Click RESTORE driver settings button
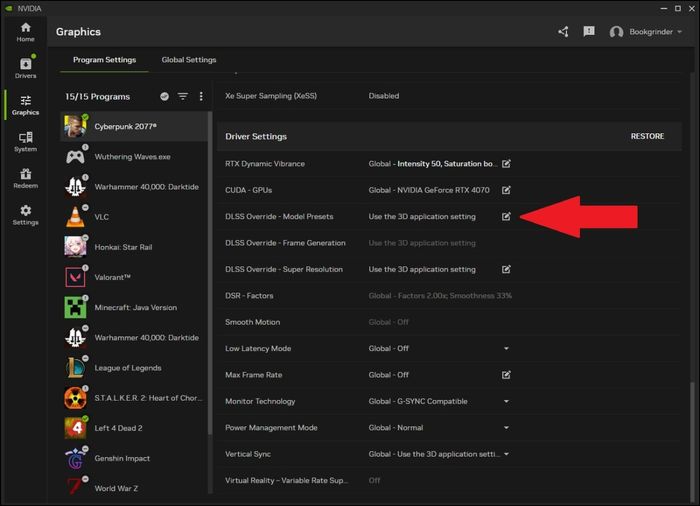The width and height of the screenshot is (700, 506). [x=647, y=136]
